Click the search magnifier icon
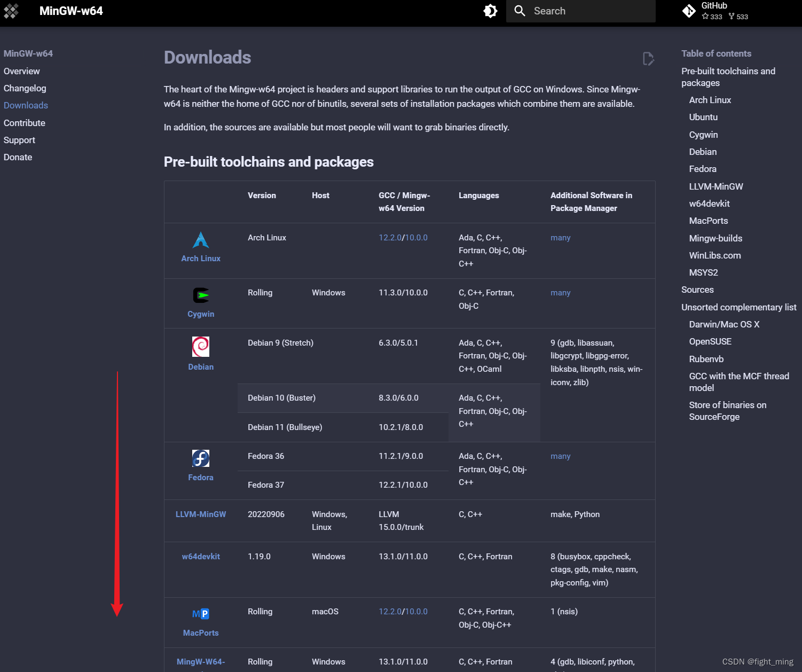This screenshot has width=802, height=672. click(520, 11)
